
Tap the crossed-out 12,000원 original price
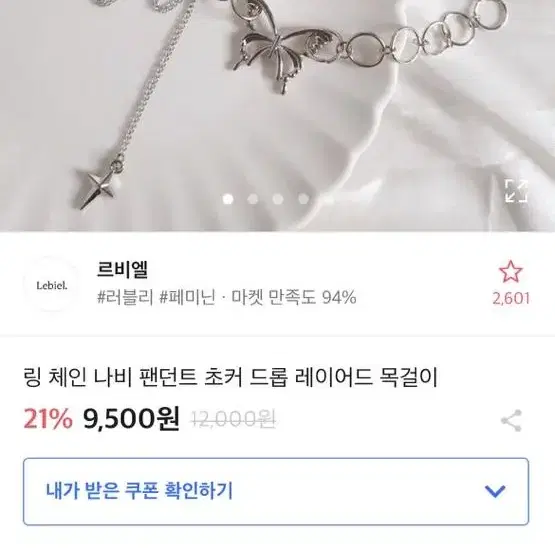coord(234,420)
